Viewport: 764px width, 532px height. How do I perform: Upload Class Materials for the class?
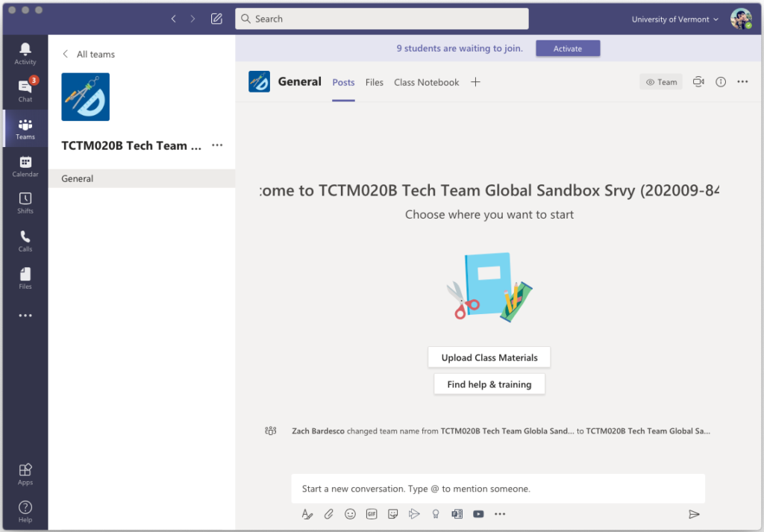pyautogui.click(x=489, y=357)
